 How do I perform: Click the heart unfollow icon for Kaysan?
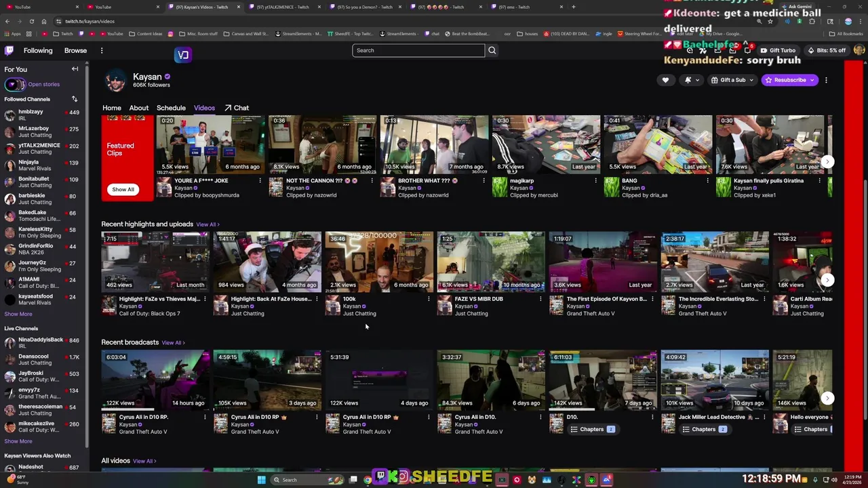click(665, 80)
